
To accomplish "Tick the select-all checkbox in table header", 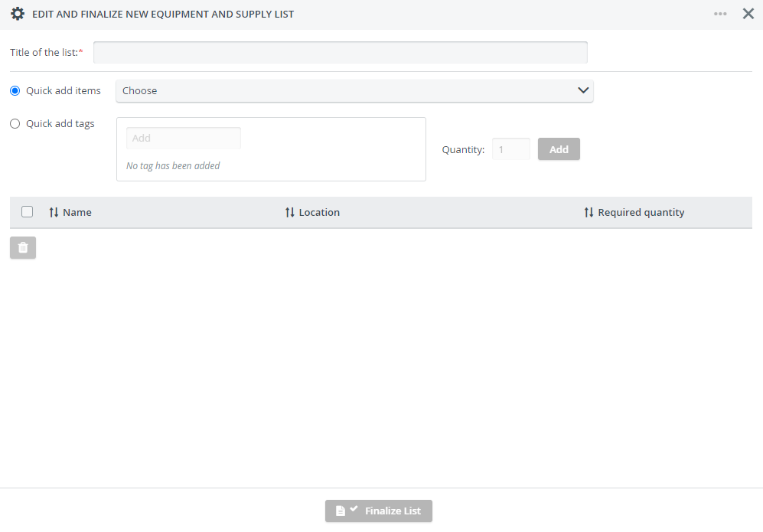I will click(x=28, y=212).
